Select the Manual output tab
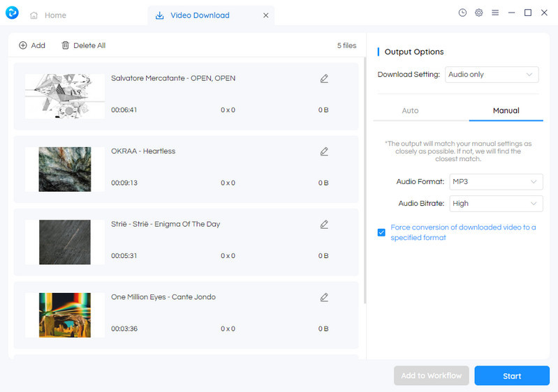558x392 pixels. click(x=506, y=110)
